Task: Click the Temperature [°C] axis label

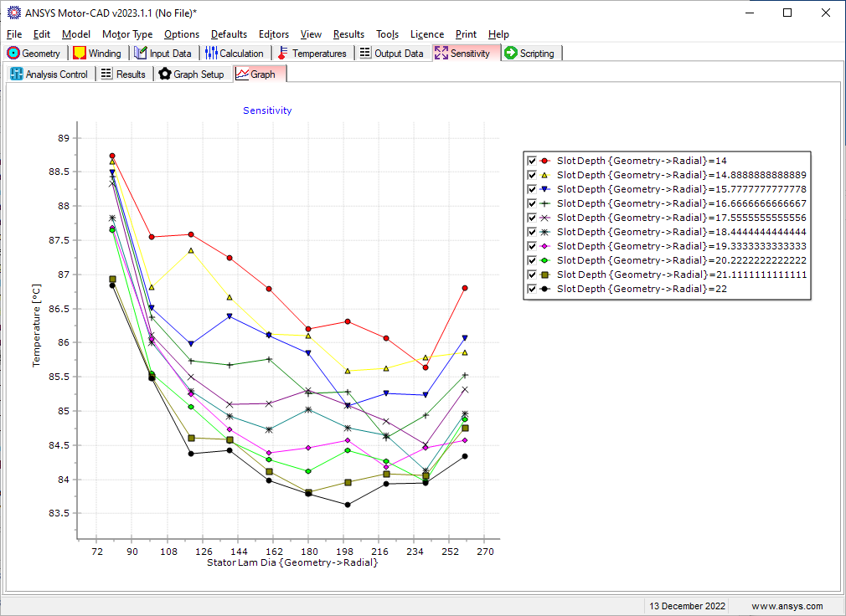Action: [36, 326]
